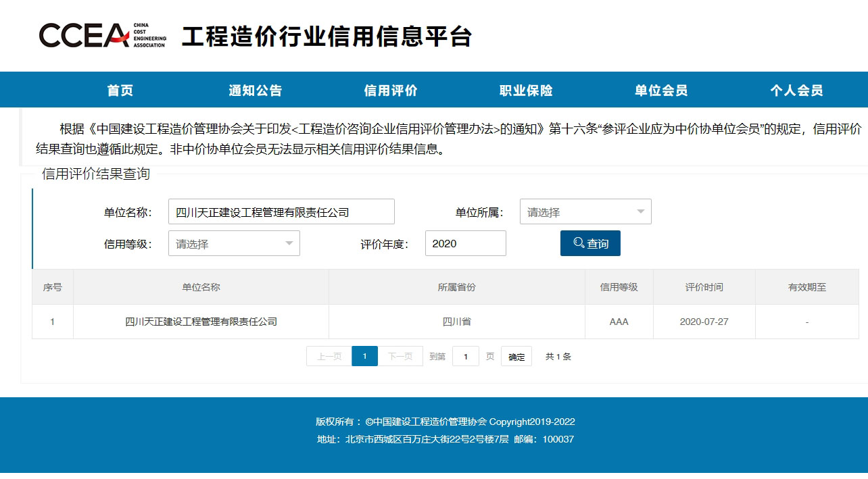
Task: Select the 四川天正建设工程管理有限责任公司 table cell
Action: click(201, 322)
